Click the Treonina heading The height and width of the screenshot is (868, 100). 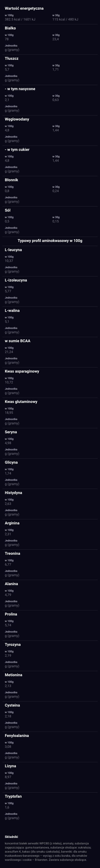(x=13, y=553)
